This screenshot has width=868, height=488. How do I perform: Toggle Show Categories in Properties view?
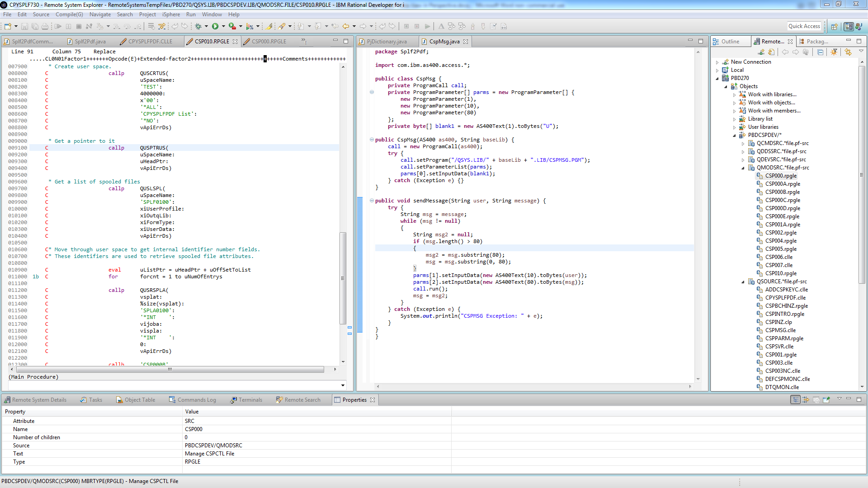click(x=795, y=399)
